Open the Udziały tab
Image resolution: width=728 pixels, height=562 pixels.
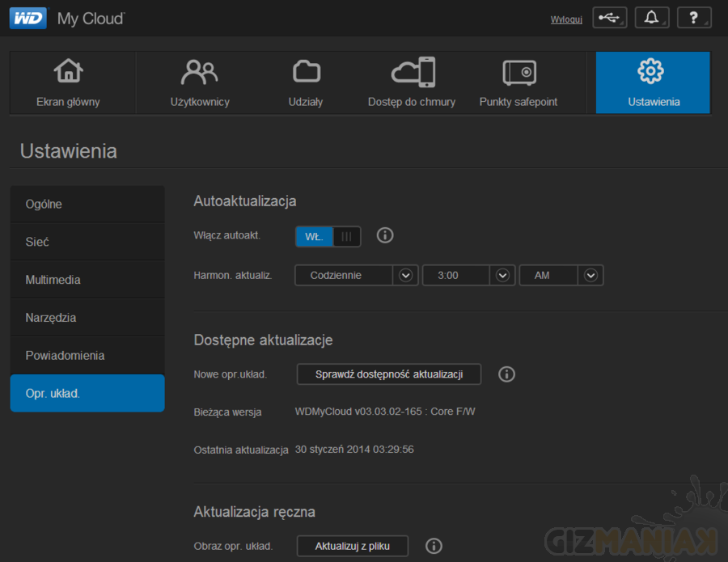(306, 82)
